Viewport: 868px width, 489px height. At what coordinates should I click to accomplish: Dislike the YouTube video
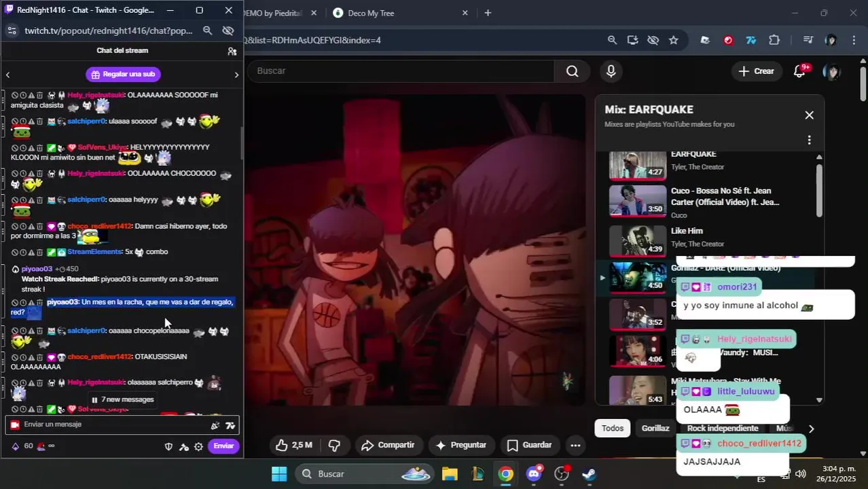coord(334,446)
